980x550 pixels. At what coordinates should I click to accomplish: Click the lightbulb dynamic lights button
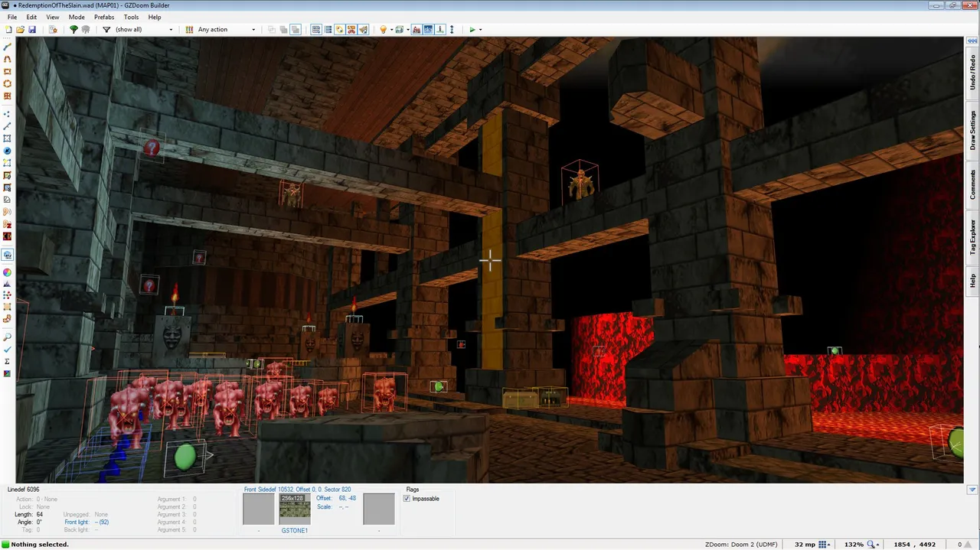[382, 30]
